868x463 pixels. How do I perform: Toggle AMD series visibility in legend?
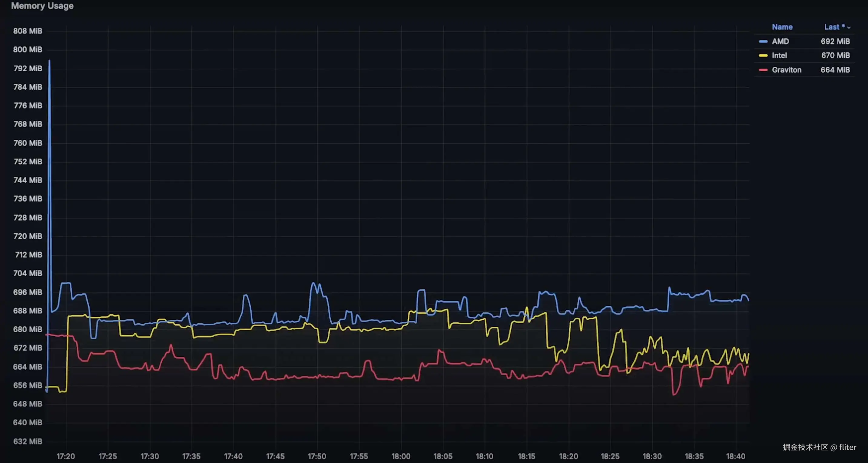tap(780, 42)
